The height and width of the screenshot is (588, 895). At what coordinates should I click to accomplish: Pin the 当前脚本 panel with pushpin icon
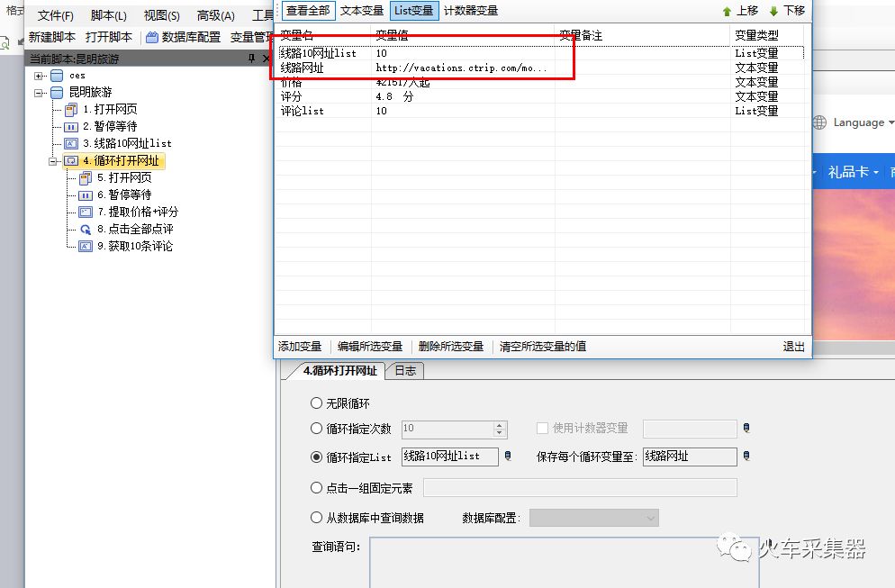pos(252,59)
